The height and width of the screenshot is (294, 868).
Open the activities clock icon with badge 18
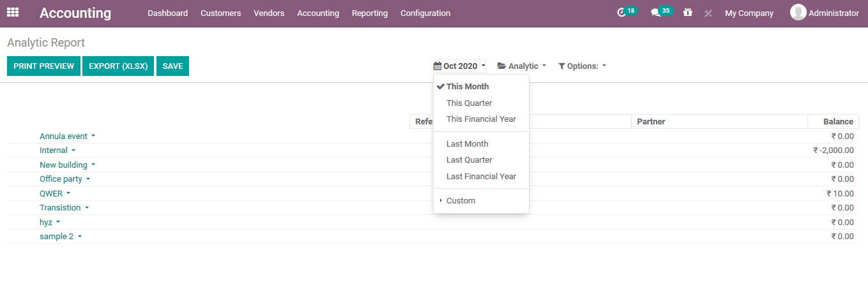[x=621, y=13]
